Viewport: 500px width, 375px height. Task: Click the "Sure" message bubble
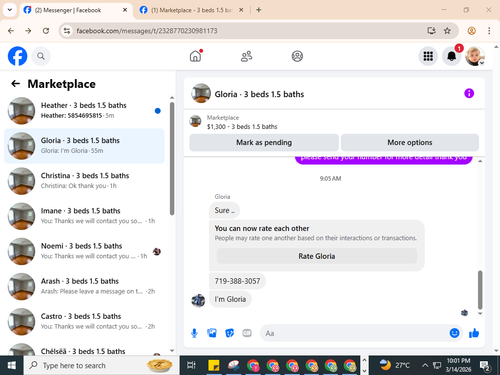(224, 210)
